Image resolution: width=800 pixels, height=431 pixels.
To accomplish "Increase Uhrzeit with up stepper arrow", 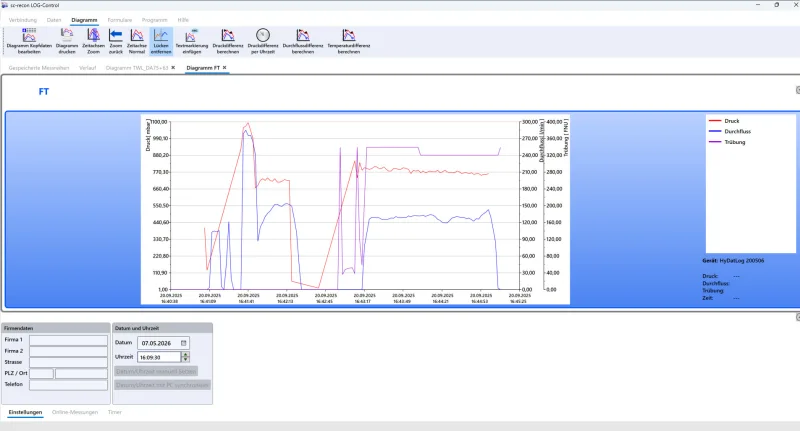I will [186, 354].
